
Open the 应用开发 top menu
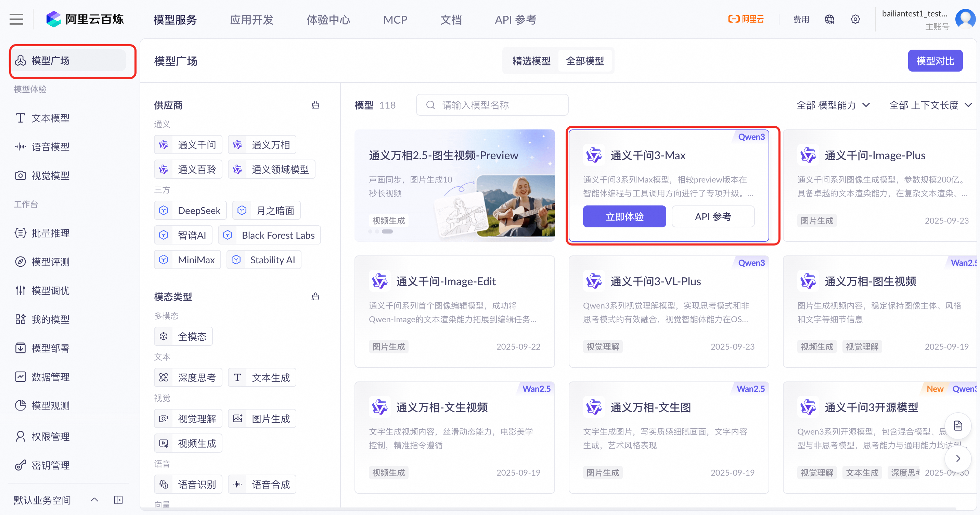click(x=252, y=20)
